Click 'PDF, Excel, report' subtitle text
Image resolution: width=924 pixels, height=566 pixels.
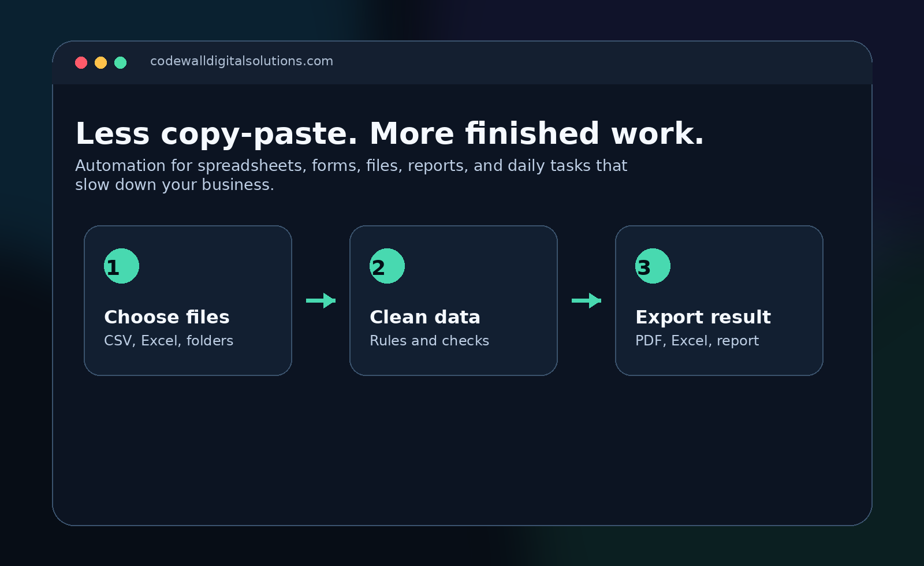(697, 341)
